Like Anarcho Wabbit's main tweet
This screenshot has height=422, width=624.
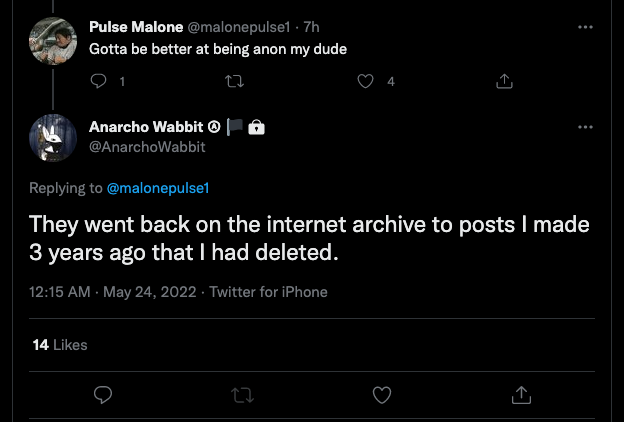tap(381, 395)
